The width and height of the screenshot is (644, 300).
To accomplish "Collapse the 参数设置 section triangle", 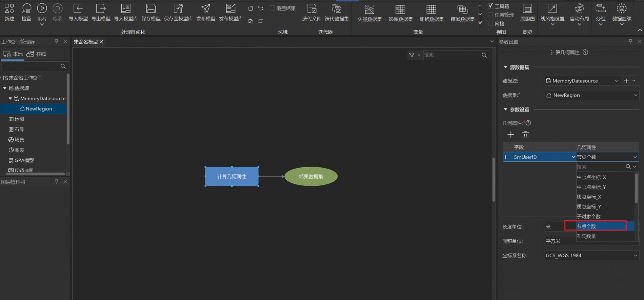I will point(505,109).
